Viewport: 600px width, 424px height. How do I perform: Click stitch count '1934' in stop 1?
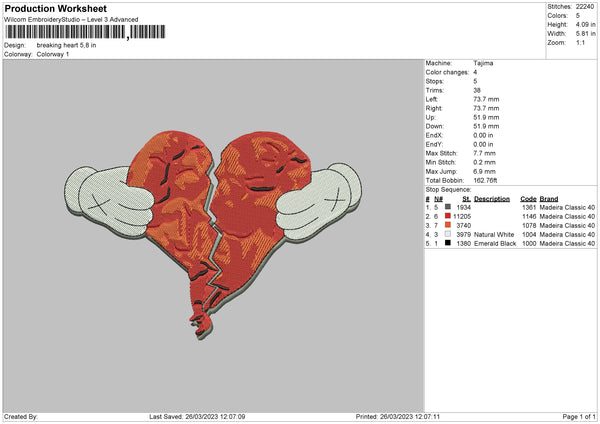463,207
